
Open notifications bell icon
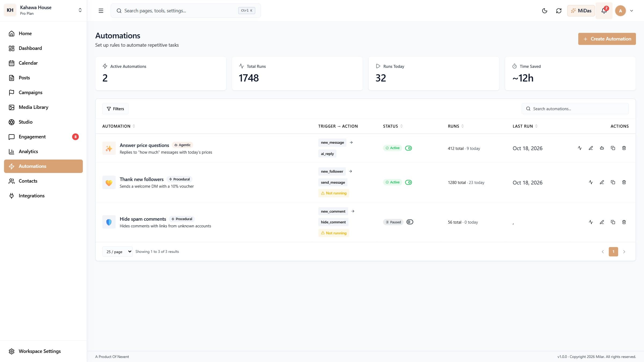[604, 11]
